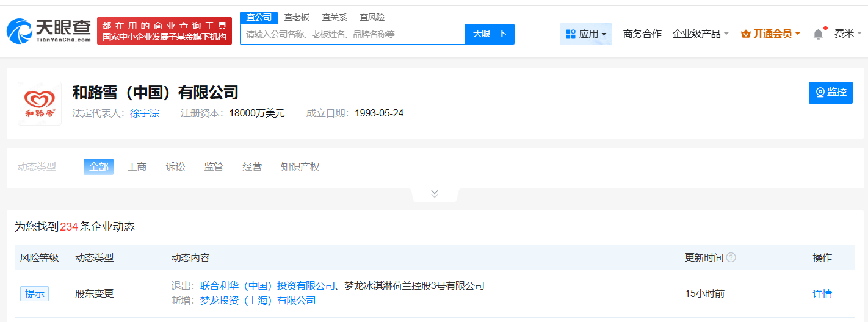868x322 pixels.
Task: Expand the filter panel with double chevron
Action: point(435,194)
